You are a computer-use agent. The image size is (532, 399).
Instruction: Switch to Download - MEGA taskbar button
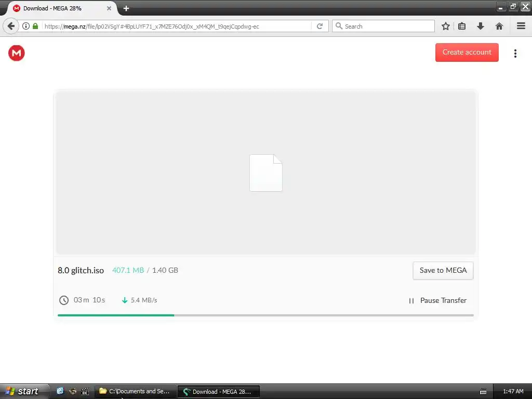pos(219,392)
